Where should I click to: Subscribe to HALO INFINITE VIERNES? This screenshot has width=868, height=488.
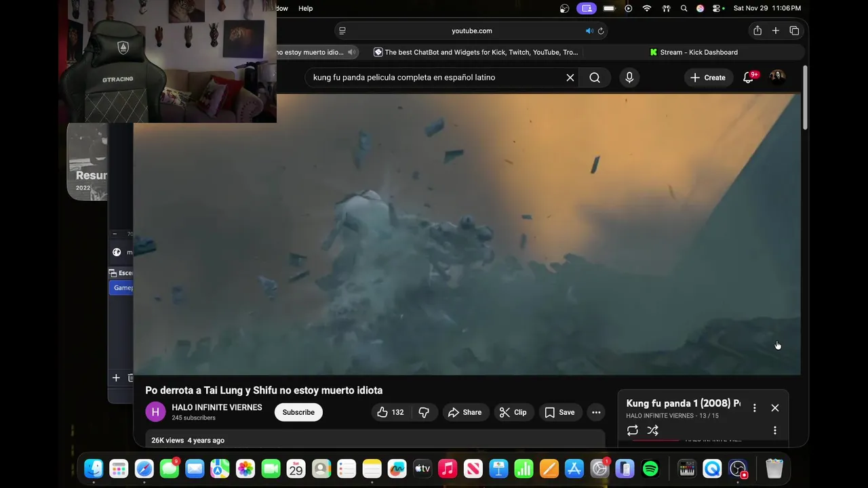point(298,412)
